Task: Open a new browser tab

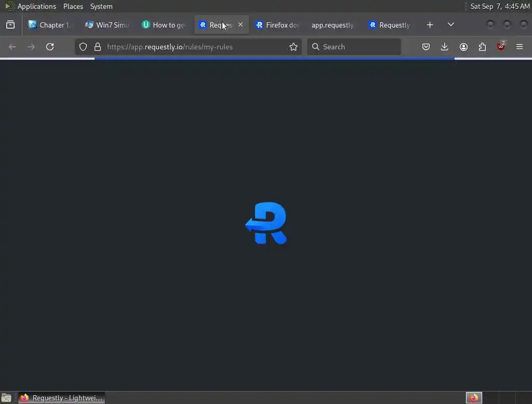Action: [430, 25]
